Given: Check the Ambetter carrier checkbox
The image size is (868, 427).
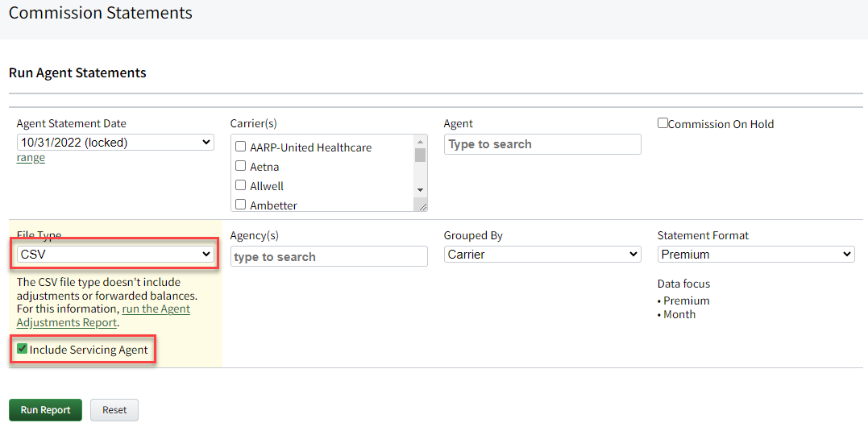Looking at the screenshot, I should pyautogui.click(x=241, y=205).
